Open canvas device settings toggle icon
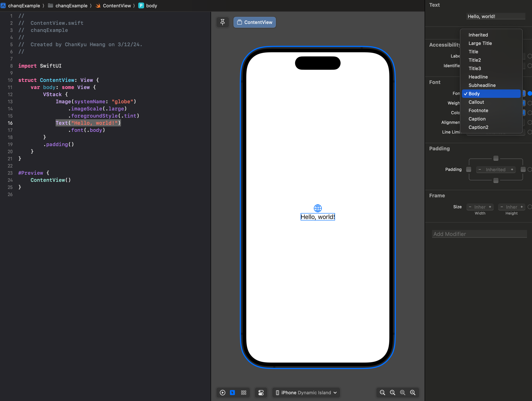Image resolution: width=532 pixels, height=401 pixels. pos(261,393)
